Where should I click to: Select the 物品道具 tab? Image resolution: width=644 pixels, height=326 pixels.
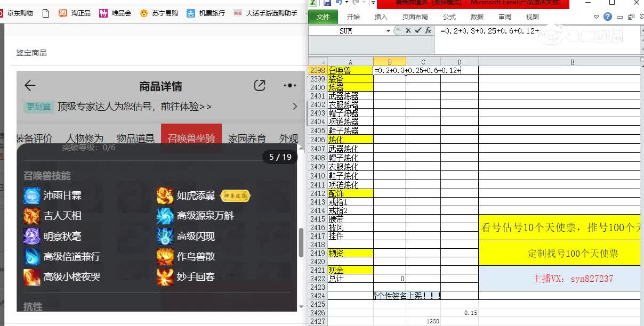pos(135,138)
